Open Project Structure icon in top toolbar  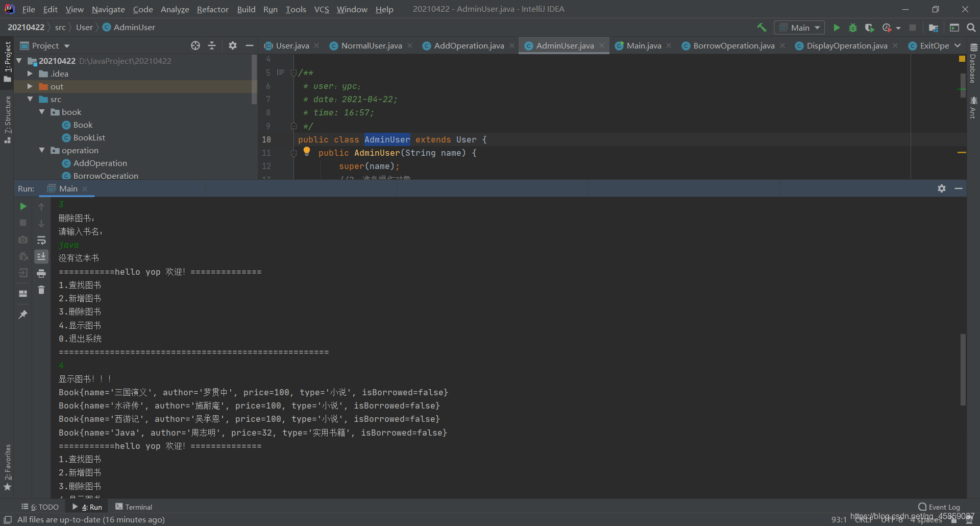click(934, 28)
